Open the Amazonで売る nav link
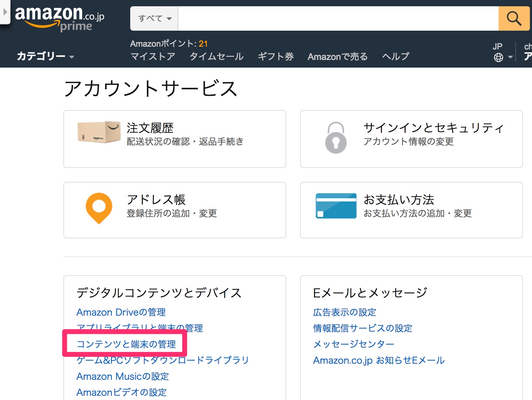 click(x=337, y=56)
